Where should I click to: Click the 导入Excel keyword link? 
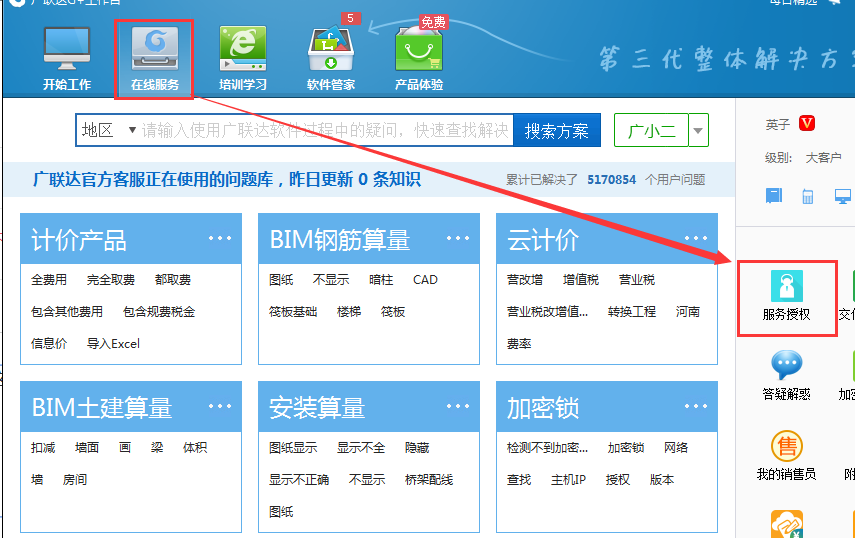113,344
